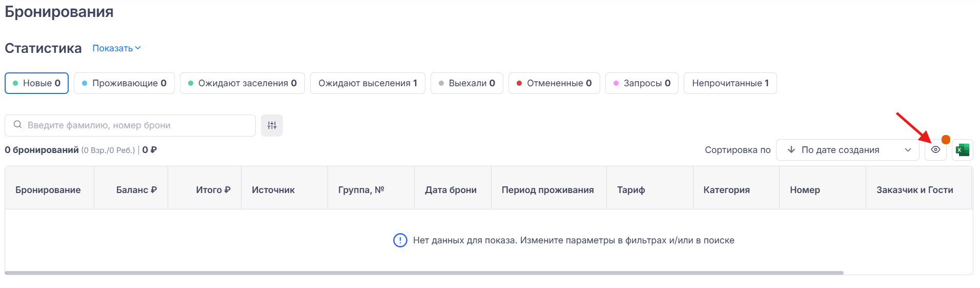Click the 'Выехали 0' filter chip
Viewport: 980px width, 288px height.
tap(466, 83)
